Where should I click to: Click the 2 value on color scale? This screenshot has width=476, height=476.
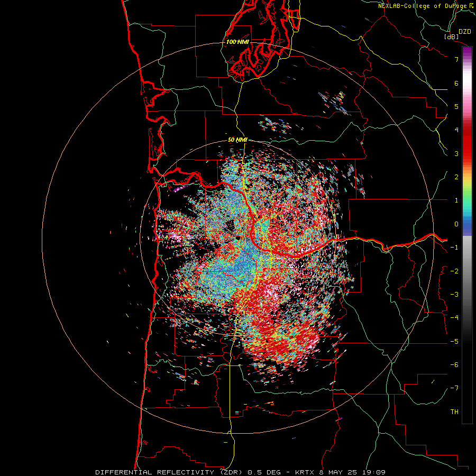click(456, 177)
